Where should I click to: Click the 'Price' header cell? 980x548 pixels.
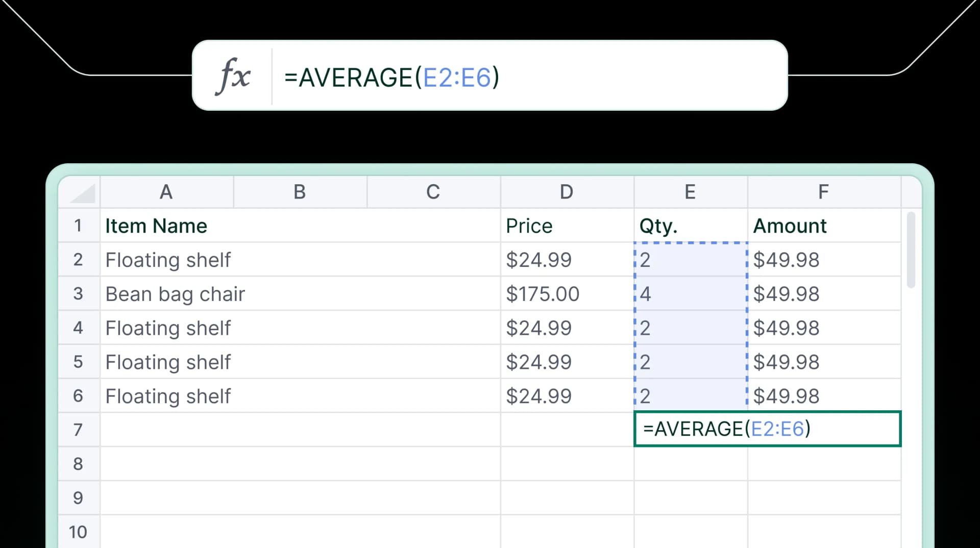567,226
